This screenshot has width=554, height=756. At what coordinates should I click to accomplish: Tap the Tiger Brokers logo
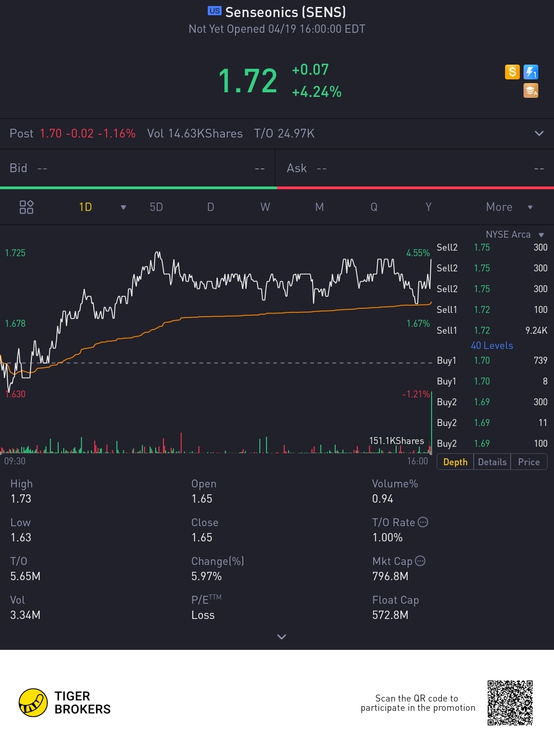click(65, 702)
